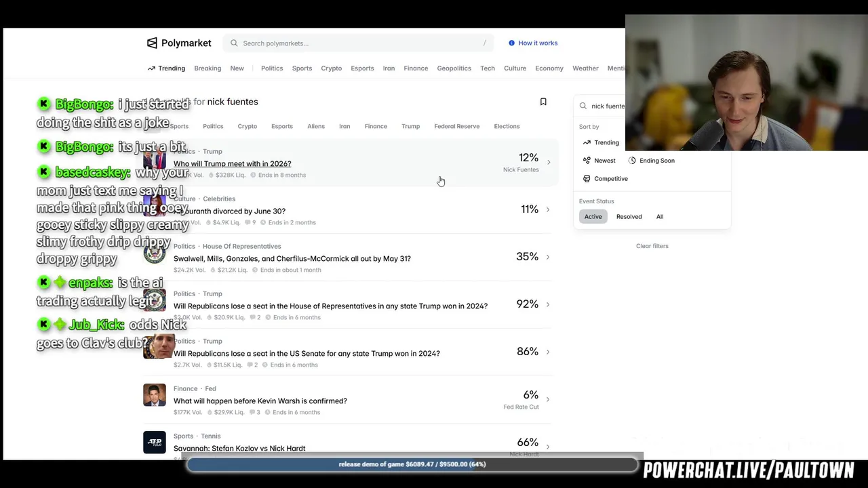Filter results by Iran tag chip
Screen dimensions: 868x488
[x=344, y=126]
